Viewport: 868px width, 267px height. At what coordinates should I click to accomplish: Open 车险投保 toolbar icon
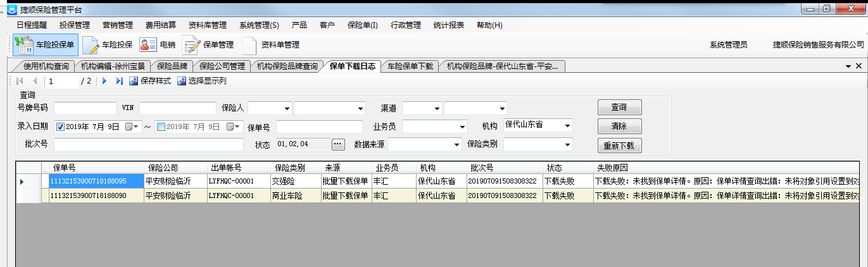[107, 45]
